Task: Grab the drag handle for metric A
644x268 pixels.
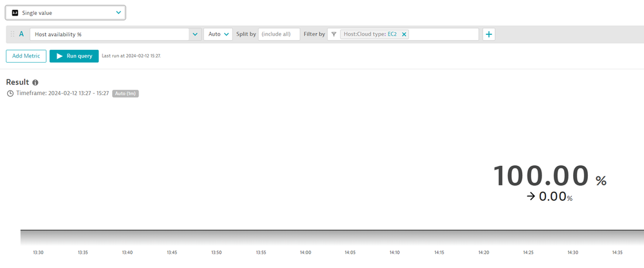Action: coord(12,34)
